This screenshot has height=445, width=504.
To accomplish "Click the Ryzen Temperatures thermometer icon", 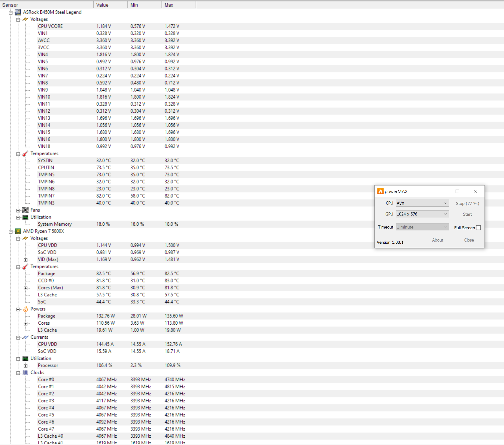I will (x=25, y=266).
